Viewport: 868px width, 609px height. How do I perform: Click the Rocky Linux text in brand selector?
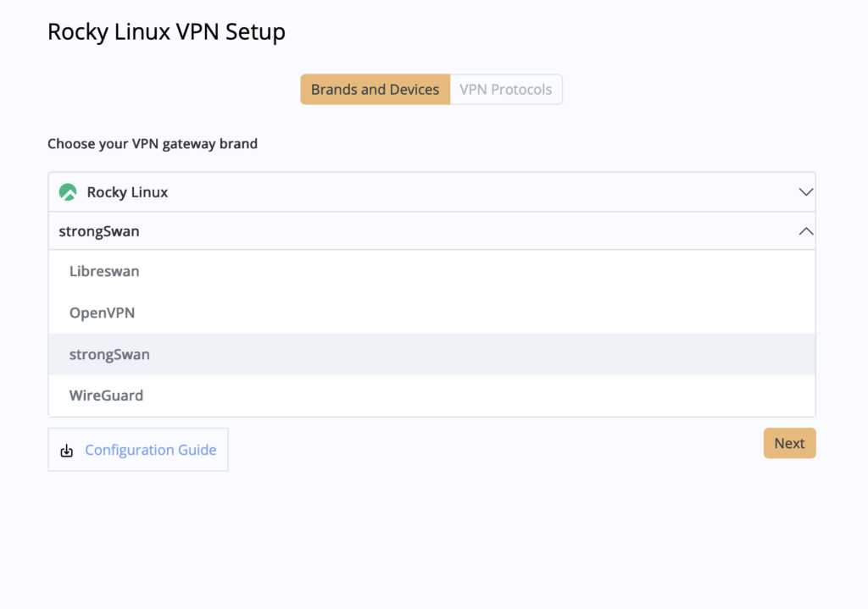tap(127, 192)
